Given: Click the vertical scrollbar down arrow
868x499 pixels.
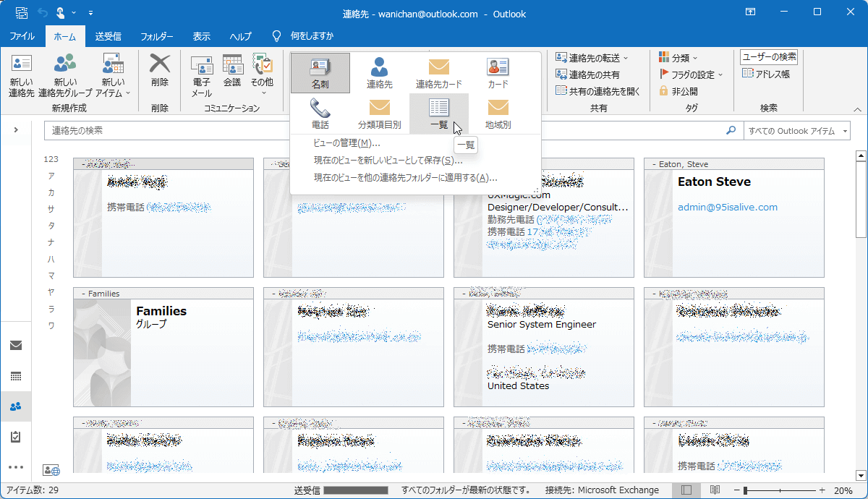Looking at the screenshot, I should click(861, 475).
